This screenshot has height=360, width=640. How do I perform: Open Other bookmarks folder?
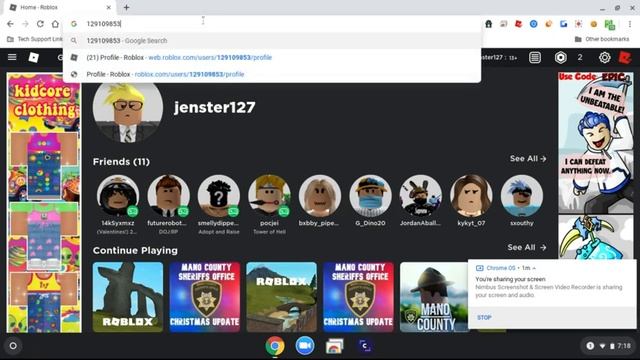(602, 39)
